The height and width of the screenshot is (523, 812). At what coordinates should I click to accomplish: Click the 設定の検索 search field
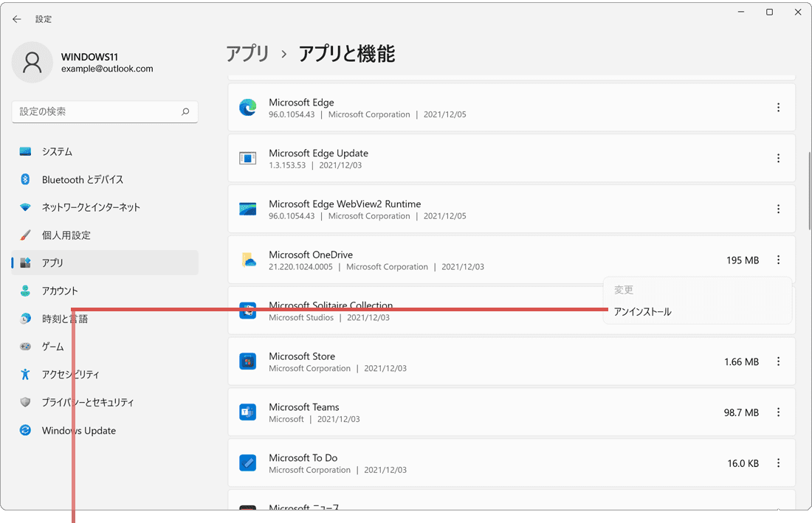(105, 111)
